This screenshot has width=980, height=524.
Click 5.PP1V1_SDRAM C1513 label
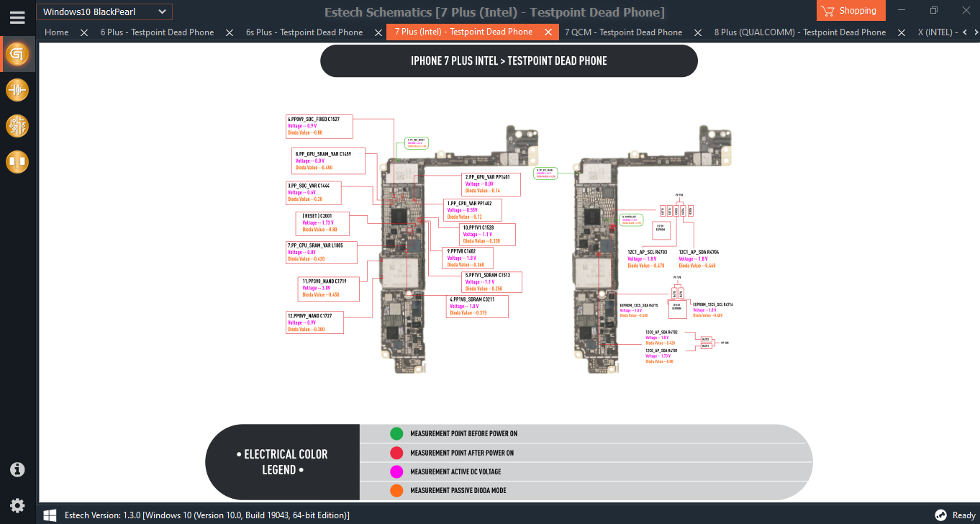(488, 275)
